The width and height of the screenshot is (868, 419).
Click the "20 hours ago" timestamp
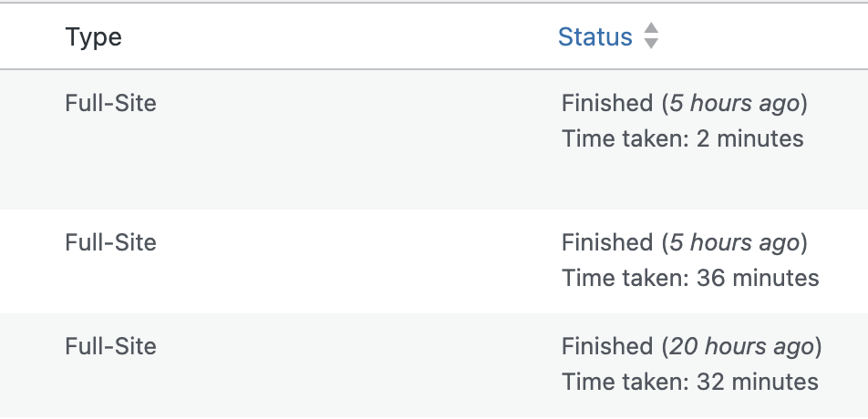[741, 346]
